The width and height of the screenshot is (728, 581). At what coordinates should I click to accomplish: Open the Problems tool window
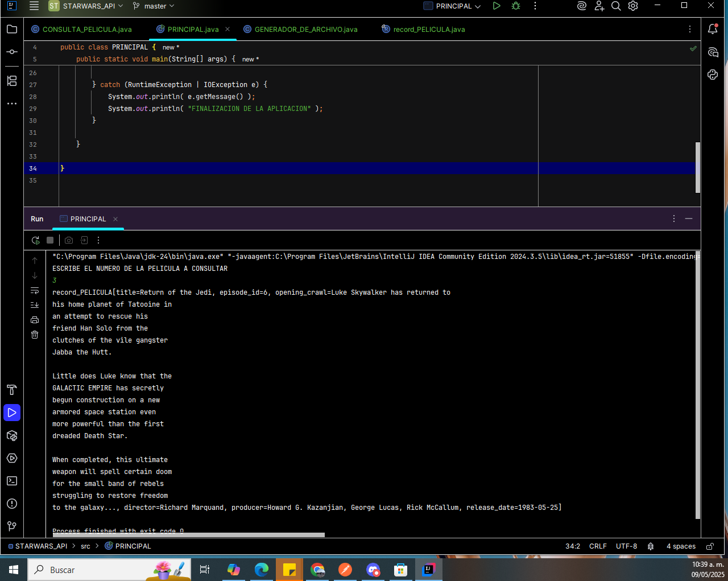point(12,504)
